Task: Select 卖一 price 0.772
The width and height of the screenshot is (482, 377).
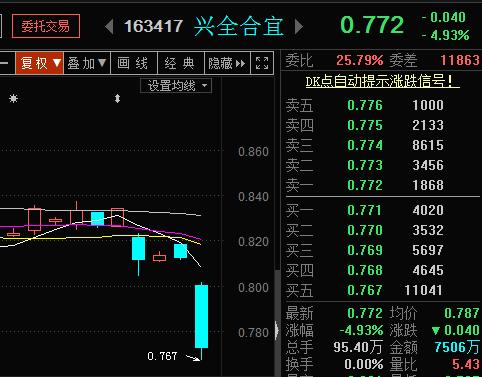Action: click(x=365, y=185)
